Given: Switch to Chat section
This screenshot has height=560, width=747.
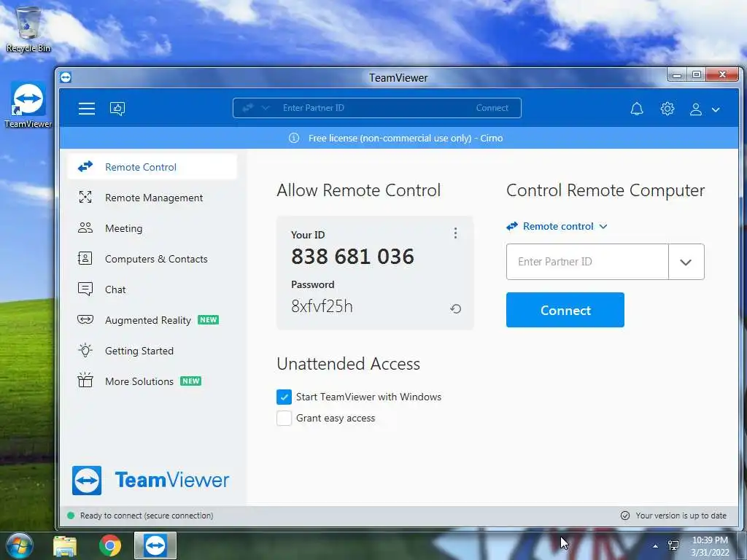Looking at the screenshot, I should pyautogui.click(x=115, y=289).
